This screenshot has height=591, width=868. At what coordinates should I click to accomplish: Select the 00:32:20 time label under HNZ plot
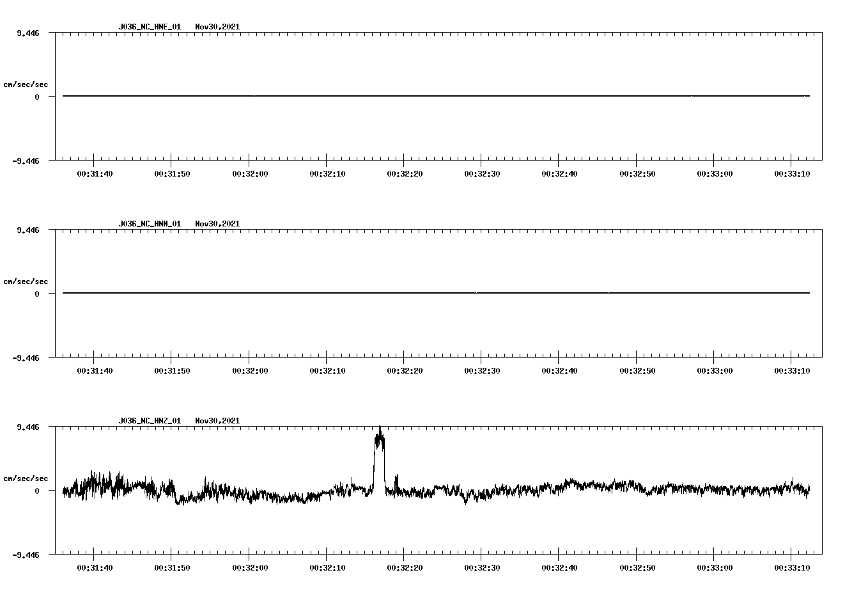pos(405,567)
